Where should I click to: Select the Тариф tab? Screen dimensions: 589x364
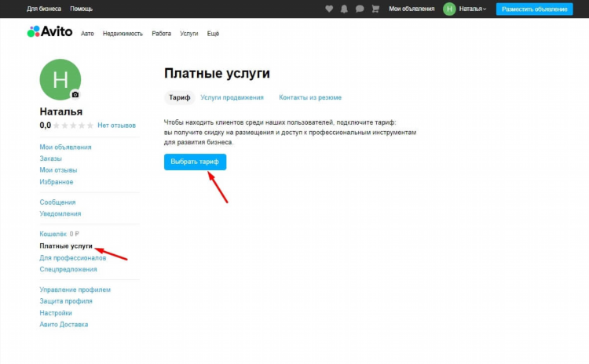[180, 97]
